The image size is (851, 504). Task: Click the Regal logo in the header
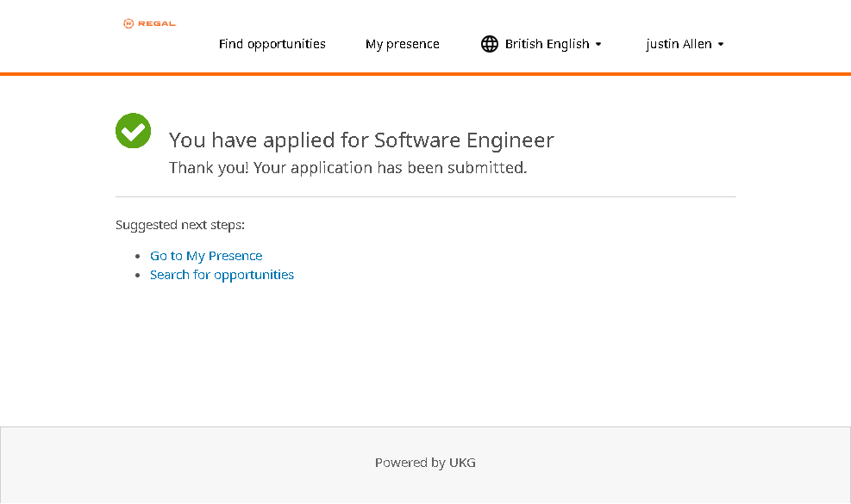pyautogui.click(x=149, y=23)
